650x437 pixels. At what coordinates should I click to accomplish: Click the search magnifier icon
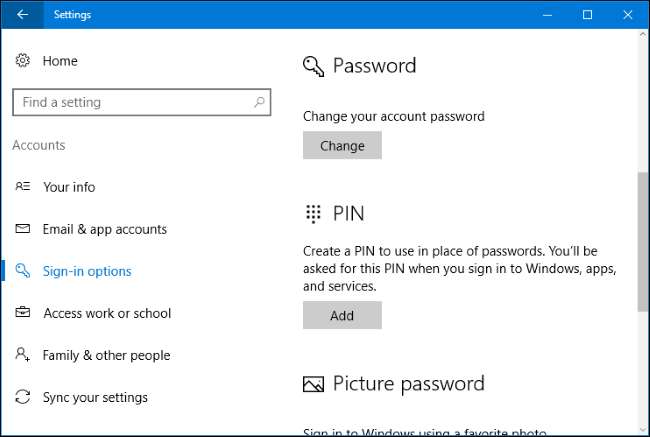click(x=259, y=102)
